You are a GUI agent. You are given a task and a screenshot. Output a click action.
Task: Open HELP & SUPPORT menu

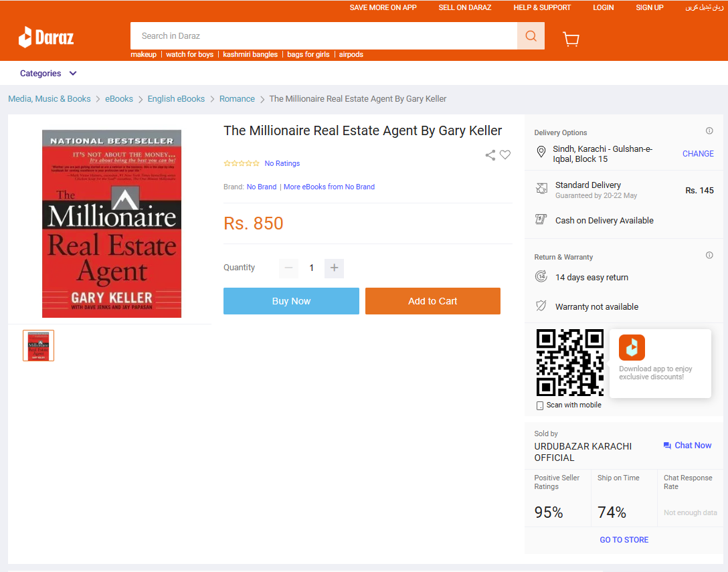pyautogui.click(x=542, y=7)
